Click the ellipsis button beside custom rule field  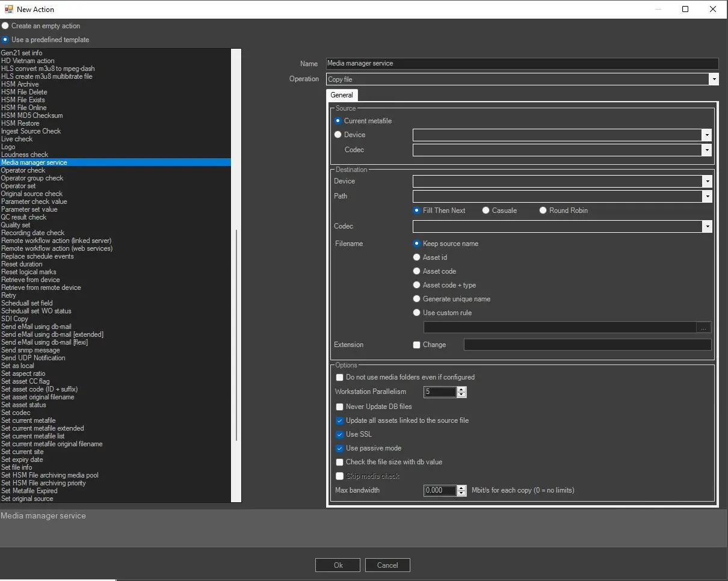(704, 328)
